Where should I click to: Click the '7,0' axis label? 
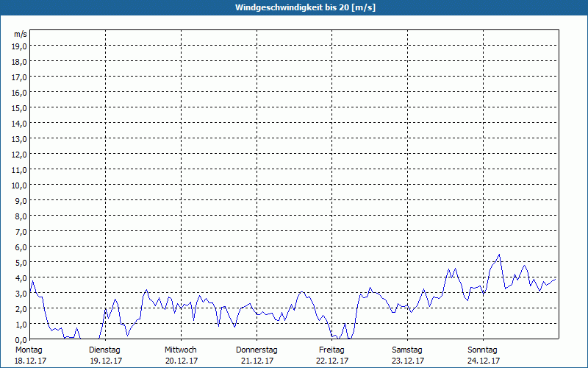point(21,232)
